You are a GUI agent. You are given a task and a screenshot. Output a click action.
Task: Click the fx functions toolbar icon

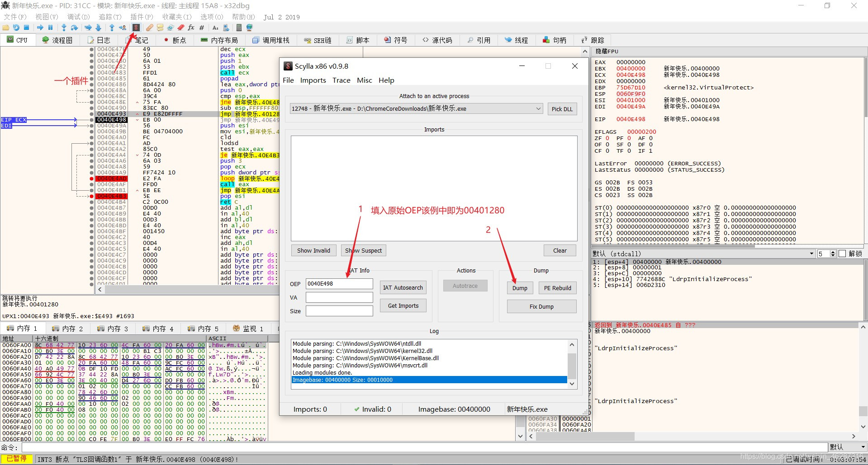point(191,28)
